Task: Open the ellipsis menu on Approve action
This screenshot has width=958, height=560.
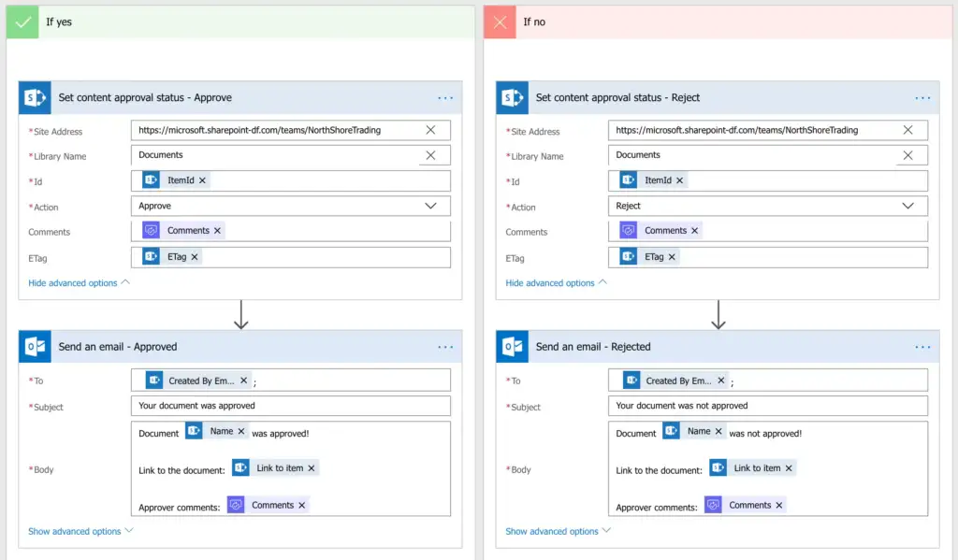Action: [445, 97]
